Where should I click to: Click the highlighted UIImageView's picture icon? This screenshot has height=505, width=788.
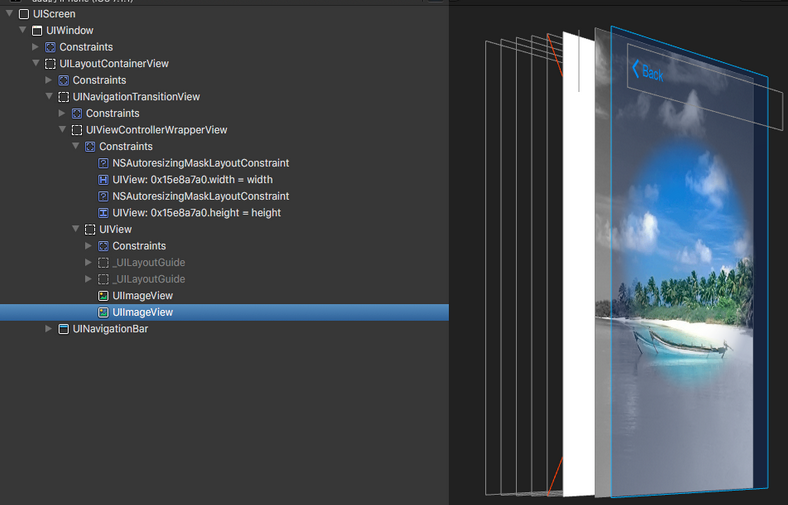point(103,313)
